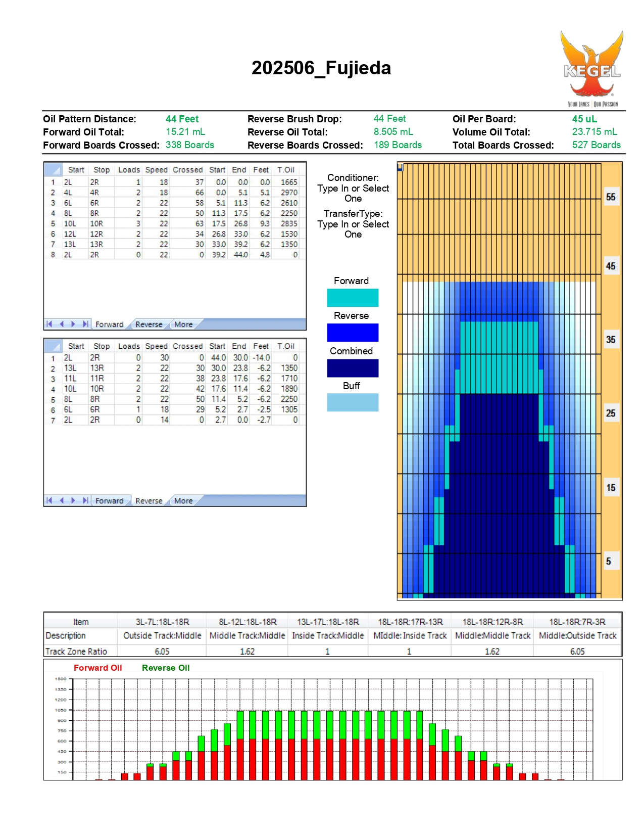
Task: Click the 'Inside Track:Middle' description cell
Action: pyautogui.click(x=328, y=635)
